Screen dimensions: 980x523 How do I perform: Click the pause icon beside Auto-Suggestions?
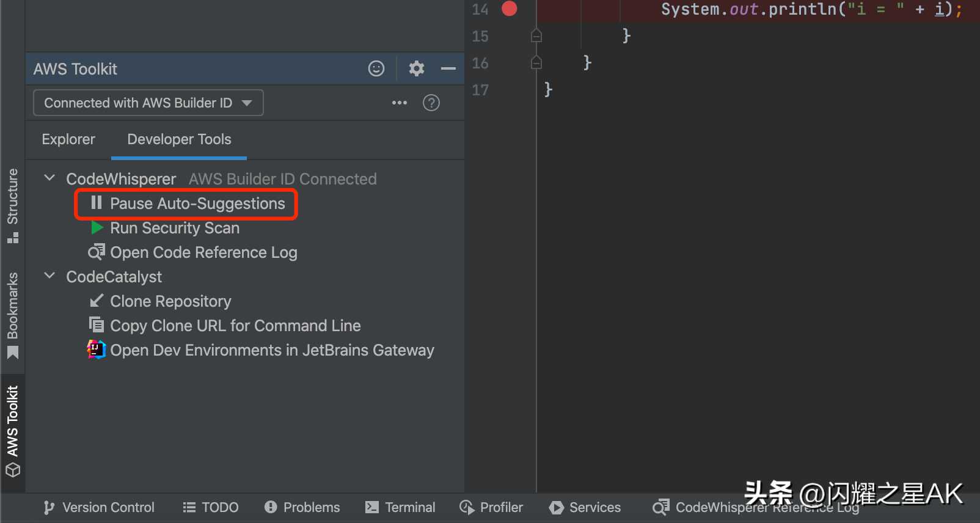pyautogui.click(x=96, y=203)
